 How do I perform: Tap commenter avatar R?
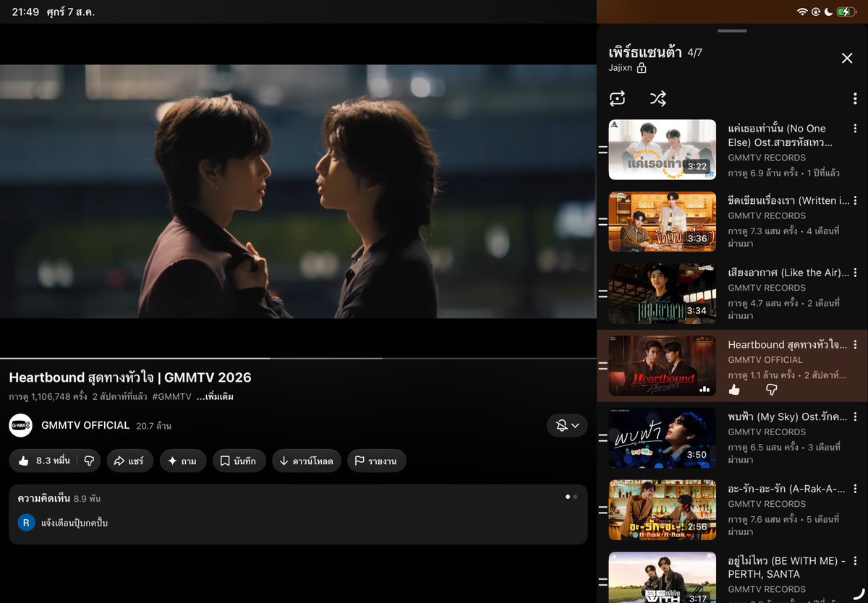[x=26, y=523]
